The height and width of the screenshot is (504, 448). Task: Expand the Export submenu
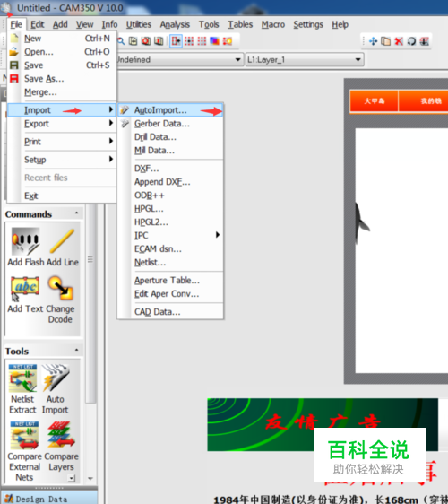(62, 124)
